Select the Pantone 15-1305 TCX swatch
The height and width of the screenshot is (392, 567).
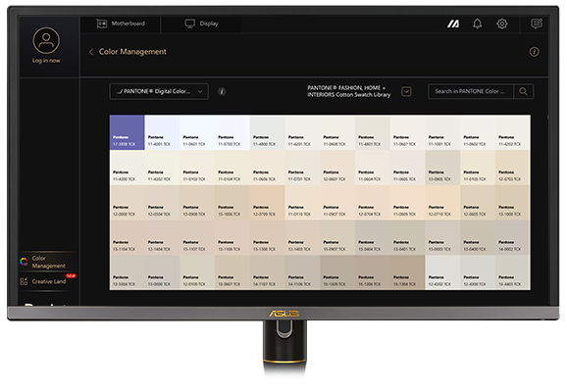(x=337, y=272)
